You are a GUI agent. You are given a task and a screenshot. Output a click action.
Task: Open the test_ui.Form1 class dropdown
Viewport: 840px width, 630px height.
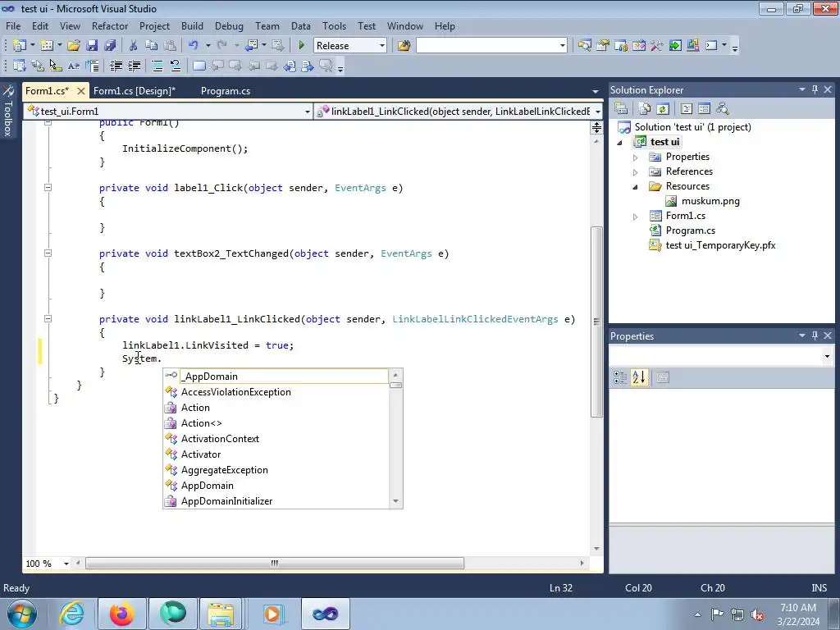pyautogui.click(x=308, y=112)
